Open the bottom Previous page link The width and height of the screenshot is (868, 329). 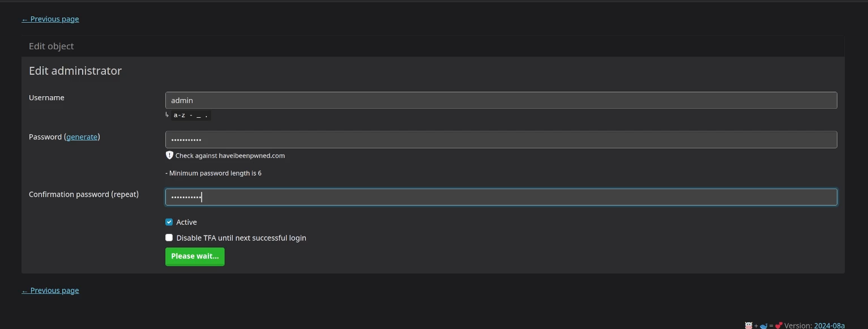[50, 290]
